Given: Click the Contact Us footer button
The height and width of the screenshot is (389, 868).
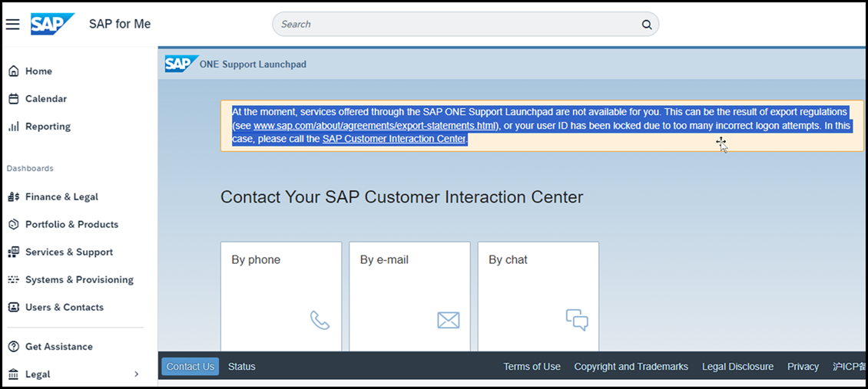Looking at the screenshot, I should (x=190, y=366).
